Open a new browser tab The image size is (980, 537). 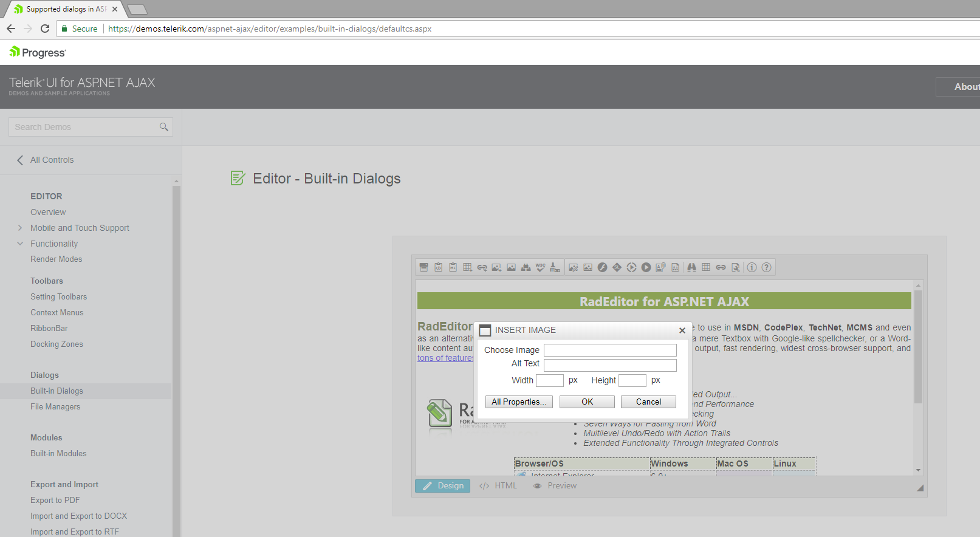137,9
